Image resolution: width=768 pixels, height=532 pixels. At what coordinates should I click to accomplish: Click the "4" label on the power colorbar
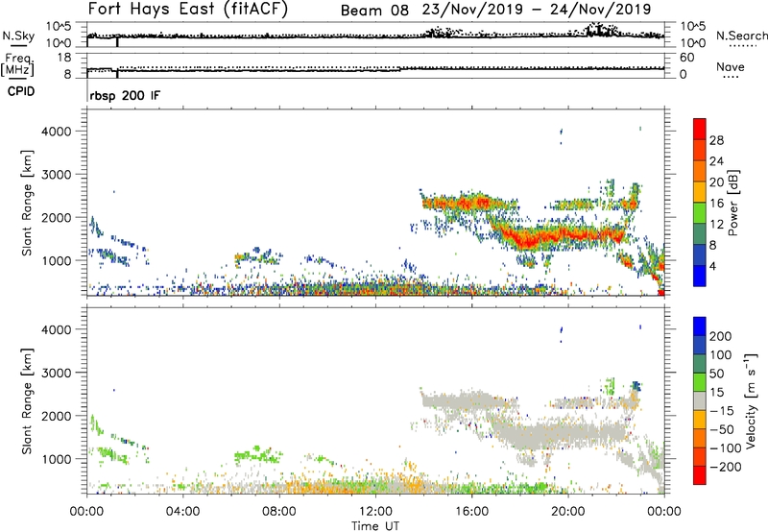713,266
